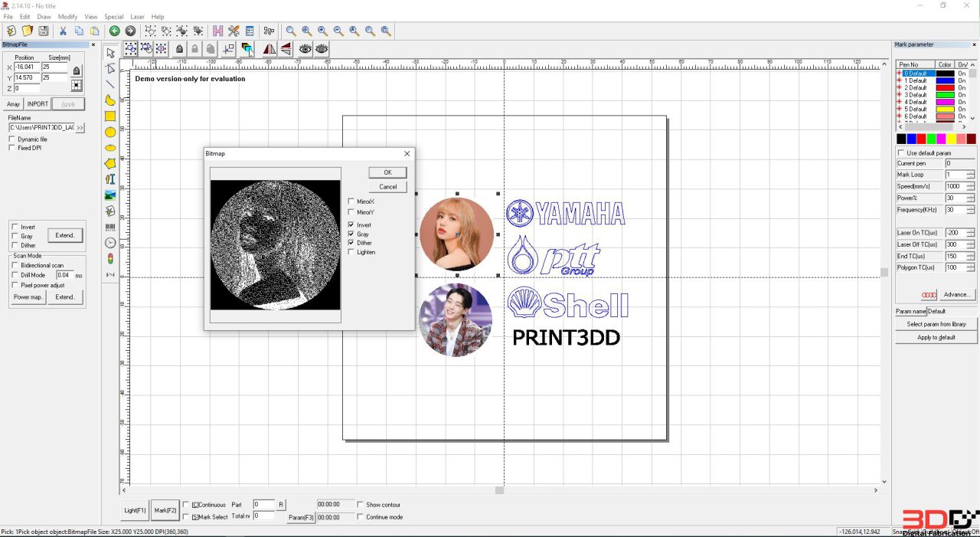Increase Speed value with up arrow
Screen dimensions: 980x537
[970, 183]
